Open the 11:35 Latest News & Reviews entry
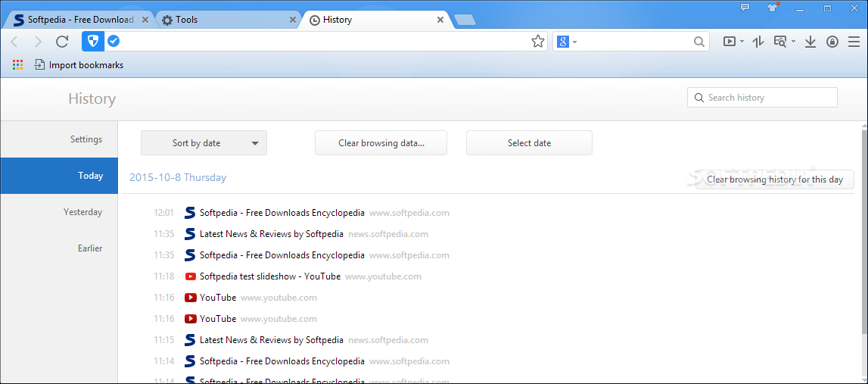Screen dimensions: 868x384 point(271,234)
